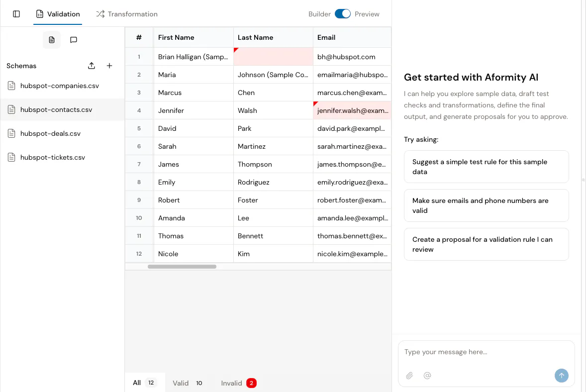Filter to Valid 10 rows tab

[x=188, y=383]
